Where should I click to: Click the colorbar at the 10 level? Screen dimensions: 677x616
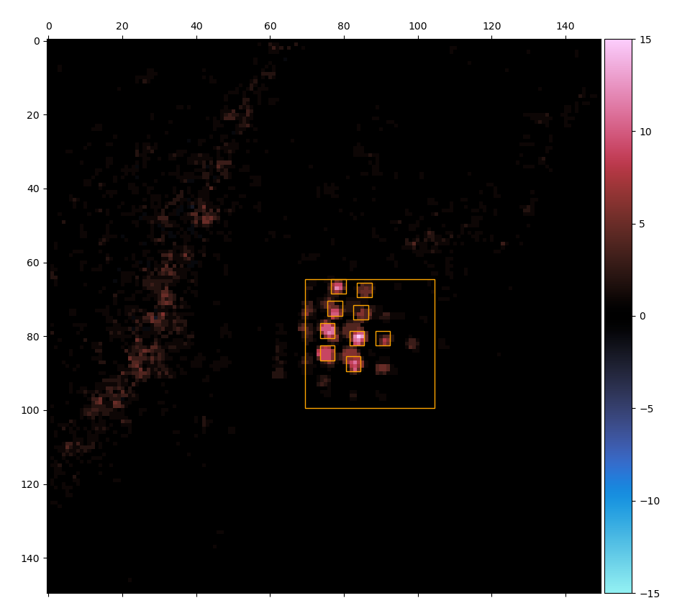pos(617,132)
